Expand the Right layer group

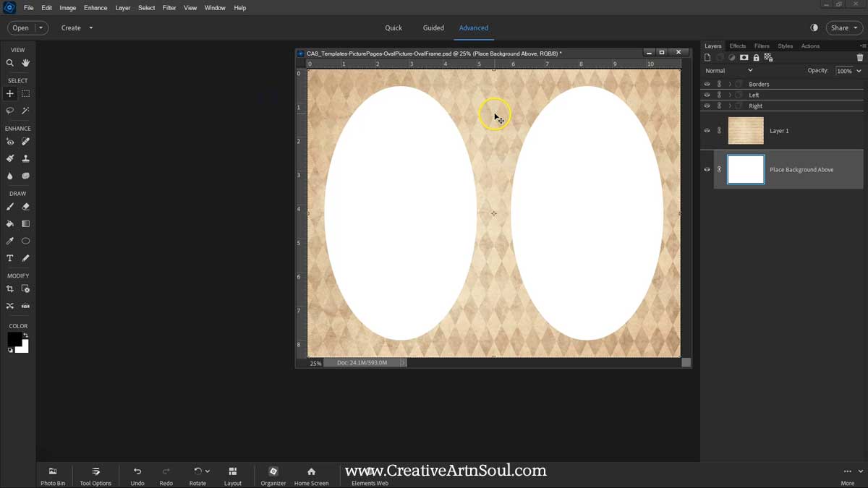click(730, 106)
